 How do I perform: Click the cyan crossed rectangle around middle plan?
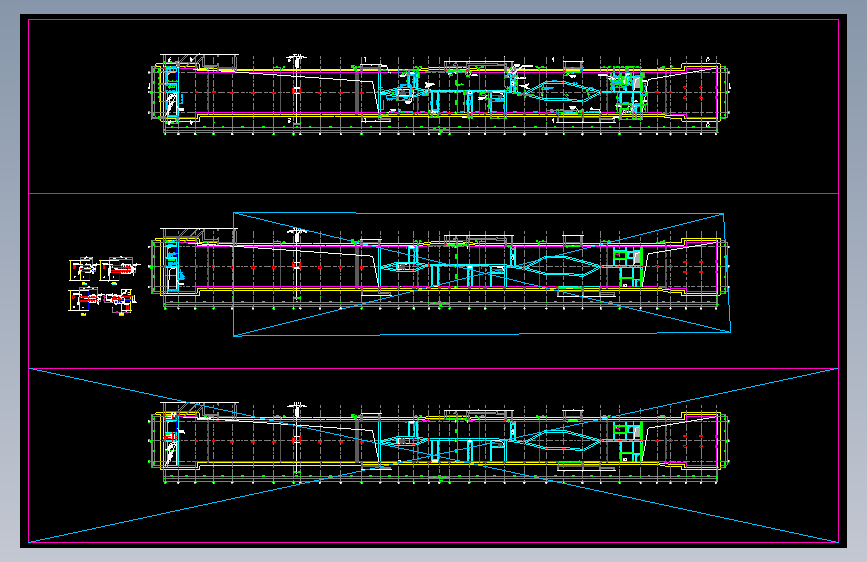[482, 274]
